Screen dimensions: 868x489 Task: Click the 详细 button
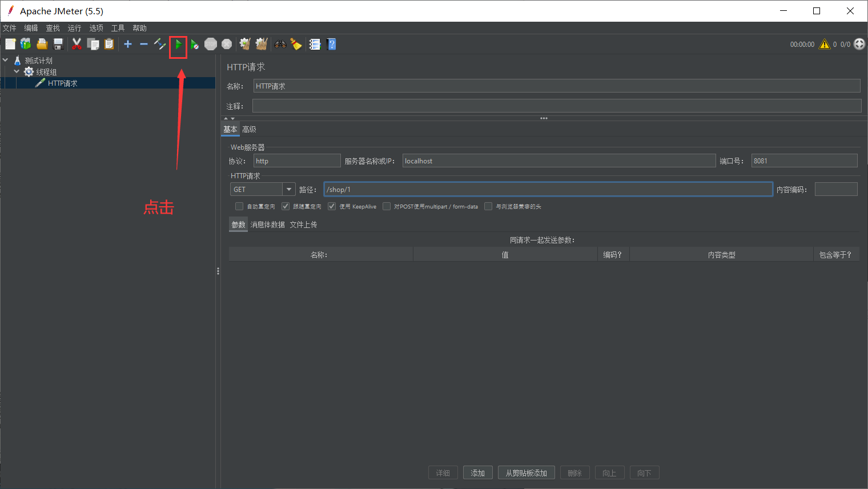click(x=443, y=473)
